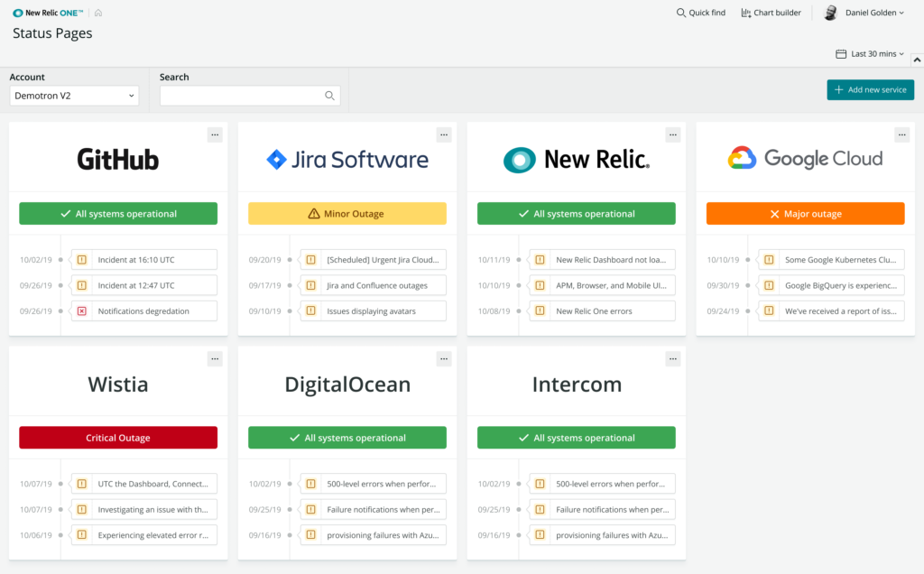The width and height of the screenshot is (924, 574).
Task: Click Daniel Golden's avatar picture
Action: [830, 13]
